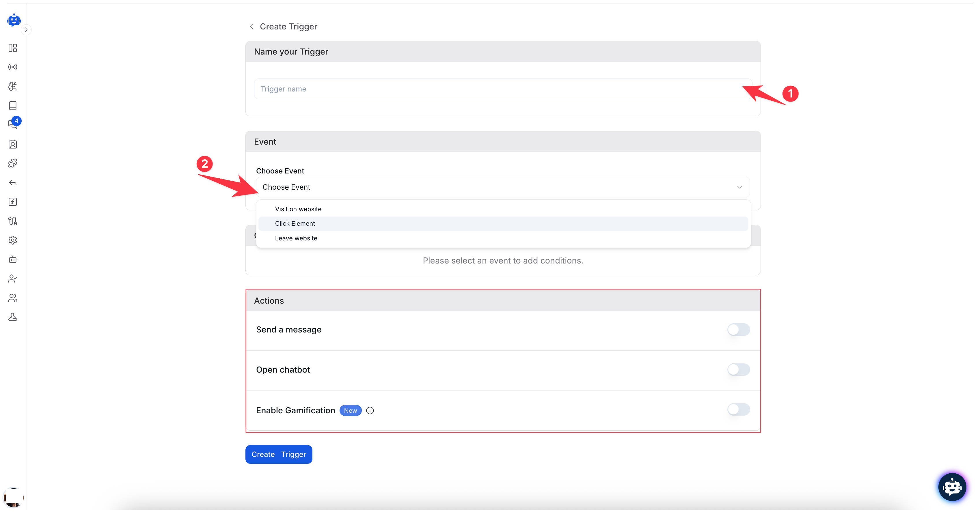The width and height of the screenshot is (980, 512).
Task: Go back using Create Trigger chevron
Action: [x=251, y=26]
